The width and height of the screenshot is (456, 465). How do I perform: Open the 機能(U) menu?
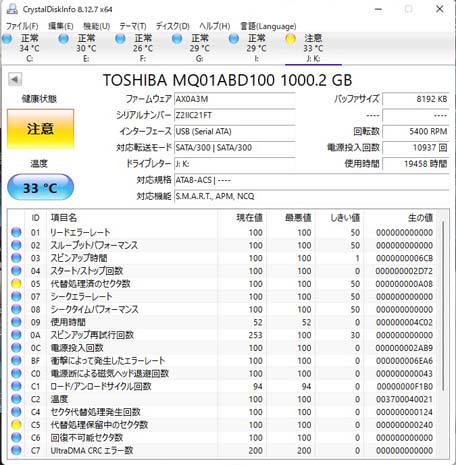[x=96, y=26]
